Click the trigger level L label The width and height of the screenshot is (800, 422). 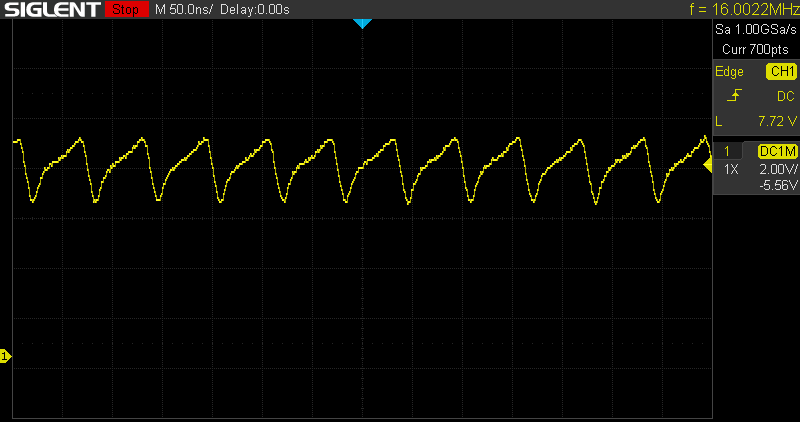[719, 121]
